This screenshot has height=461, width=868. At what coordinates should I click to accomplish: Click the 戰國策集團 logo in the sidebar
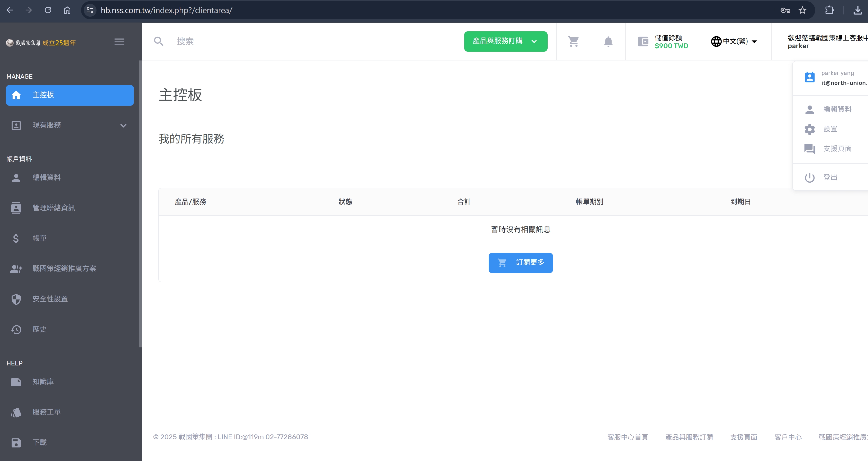(41, 43)
